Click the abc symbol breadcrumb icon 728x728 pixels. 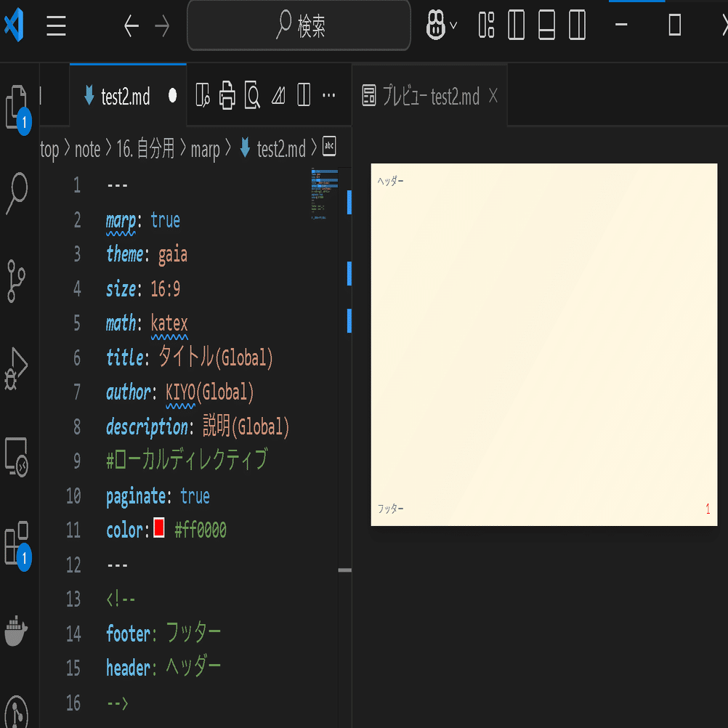329,146
